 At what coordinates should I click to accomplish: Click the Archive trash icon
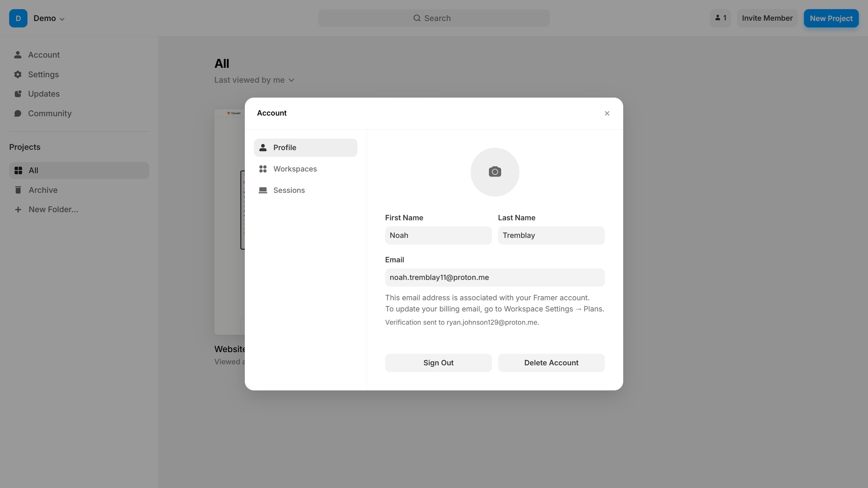pyautogui.click(x=18, y=190)
